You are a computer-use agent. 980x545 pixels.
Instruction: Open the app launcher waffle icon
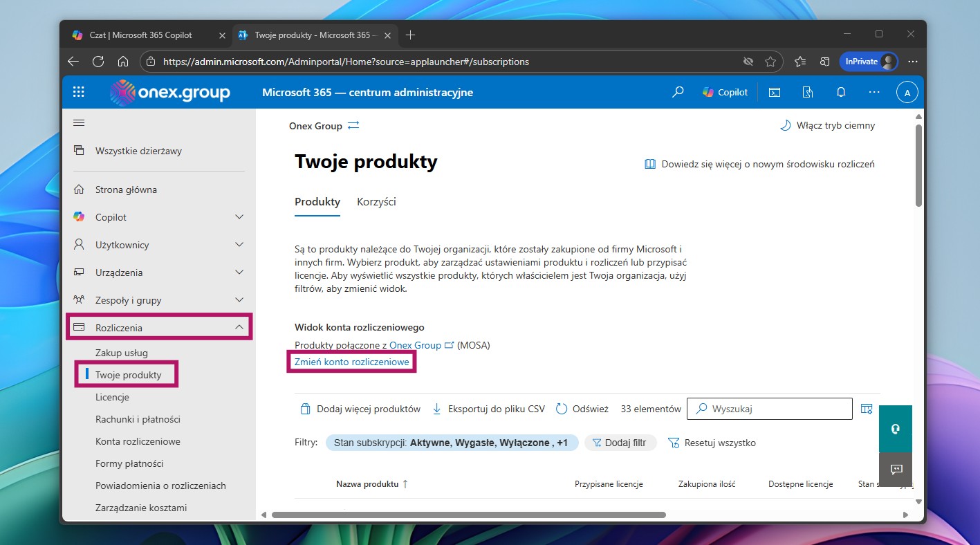point(78,92)
